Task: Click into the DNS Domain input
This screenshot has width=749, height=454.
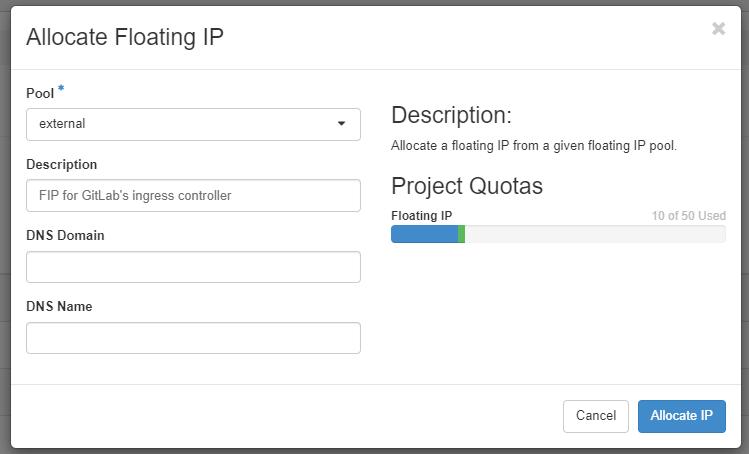Action: point(192,267)
